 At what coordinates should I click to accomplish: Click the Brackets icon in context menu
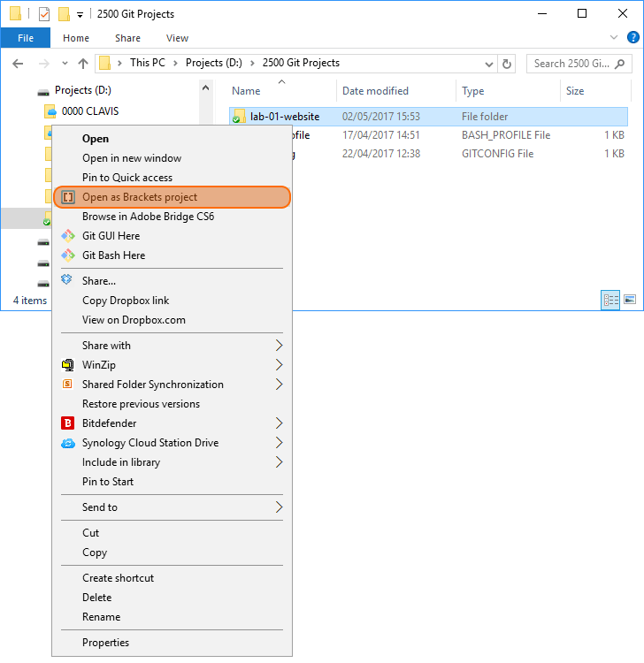tap(68, 197)
